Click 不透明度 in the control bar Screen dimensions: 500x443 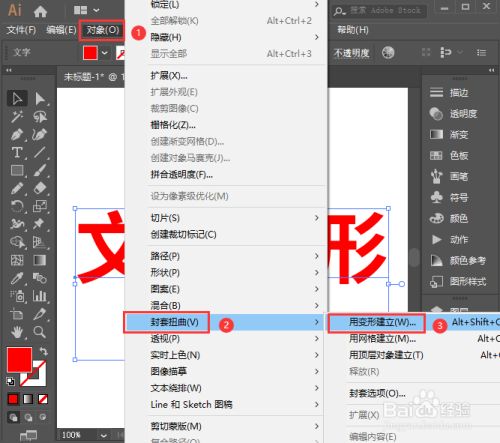click(352, 53)
